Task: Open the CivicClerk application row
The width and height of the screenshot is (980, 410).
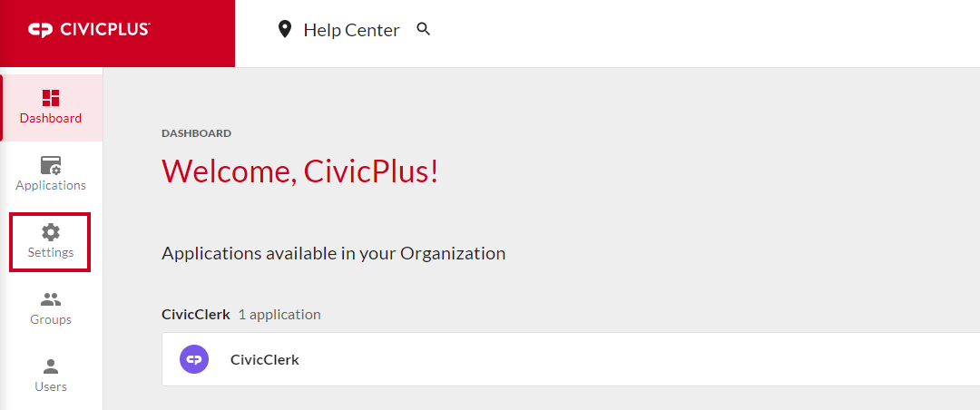Action: pyautogui.click(x=571, y=359)
